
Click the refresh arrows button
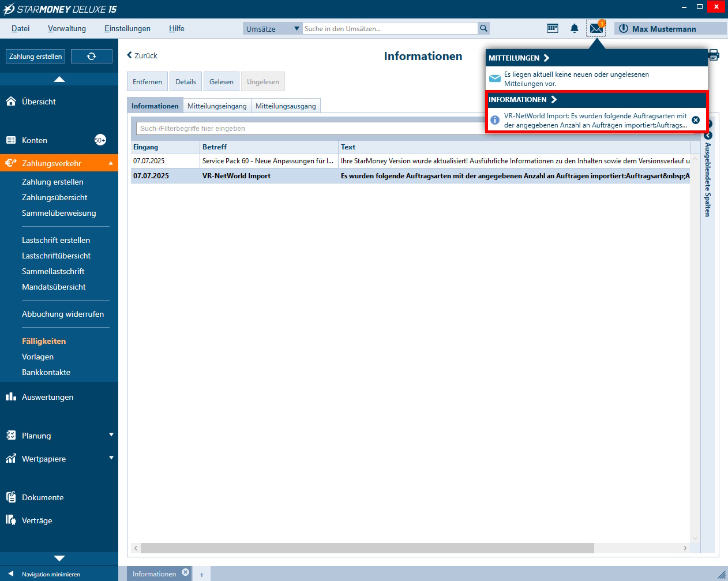point(91,56)
